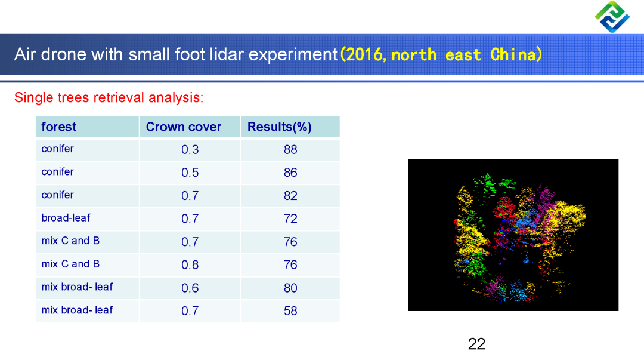
Task: Open the colored lidar point cloud image
Action: point(513,235)
